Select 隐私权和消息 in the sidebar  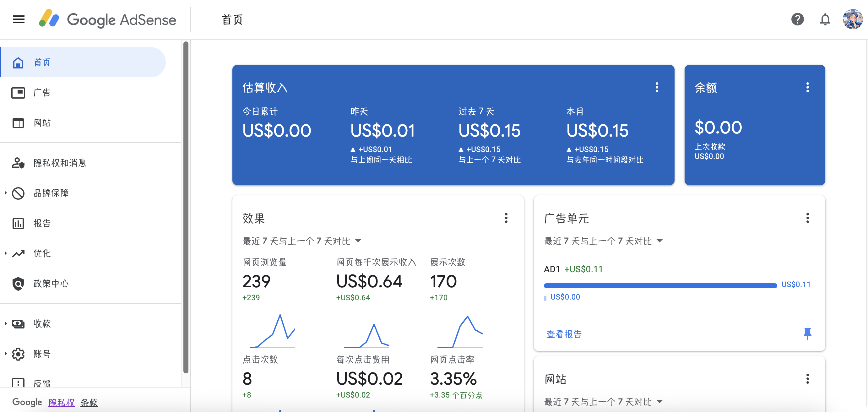[83, 163]
